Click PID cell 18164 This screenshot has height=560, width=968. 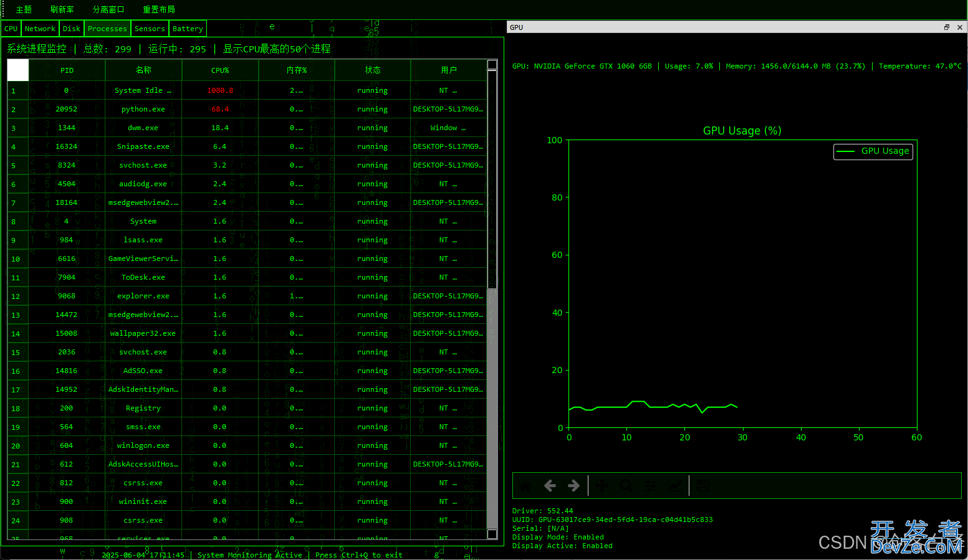pos(67,202)
